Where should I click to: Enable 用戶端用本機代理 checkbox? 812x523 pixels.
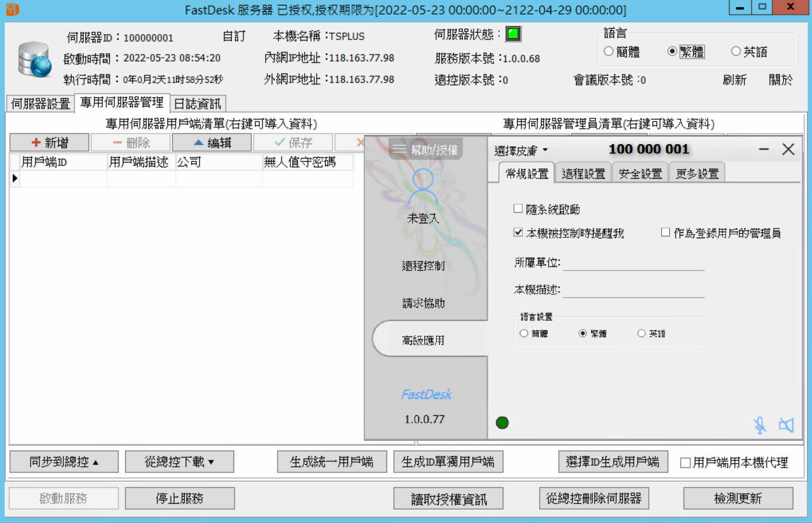(686, 462)
